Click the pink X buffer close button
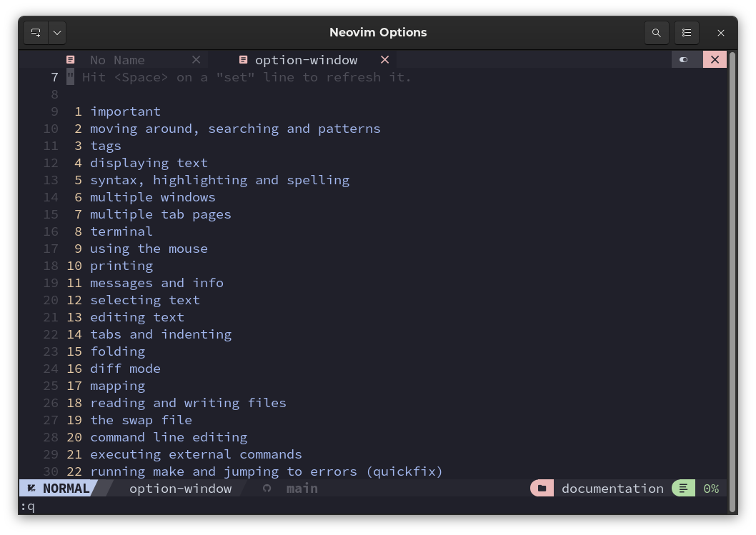 tap(715, 59)
